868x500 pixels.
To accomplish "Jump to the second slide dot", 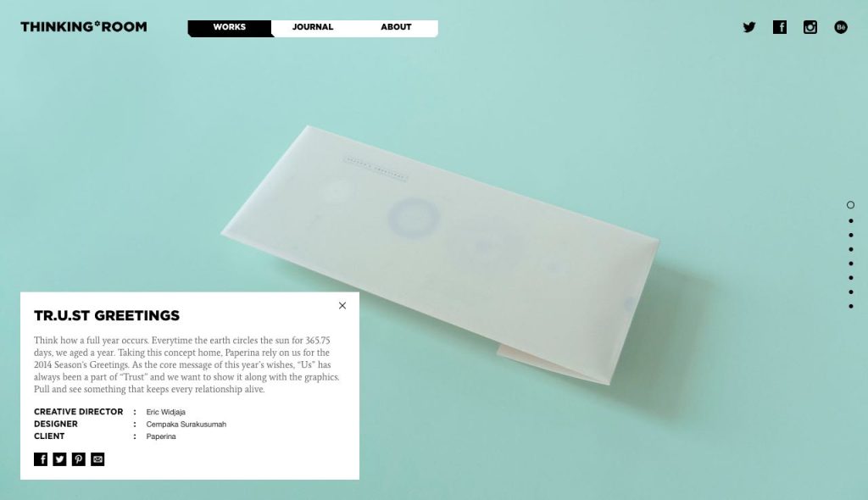I will (851, 221).
